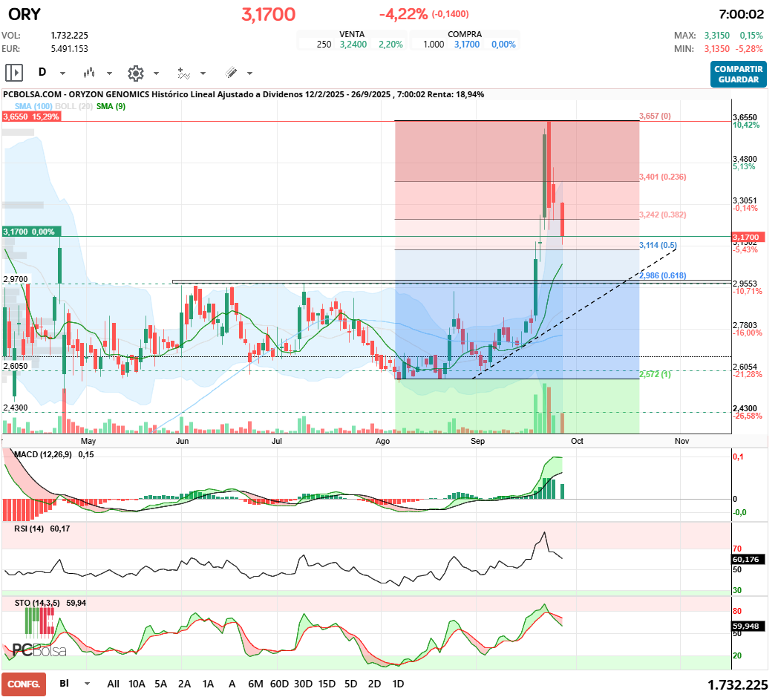Click the MAX value 3,3150

(717, 36)
